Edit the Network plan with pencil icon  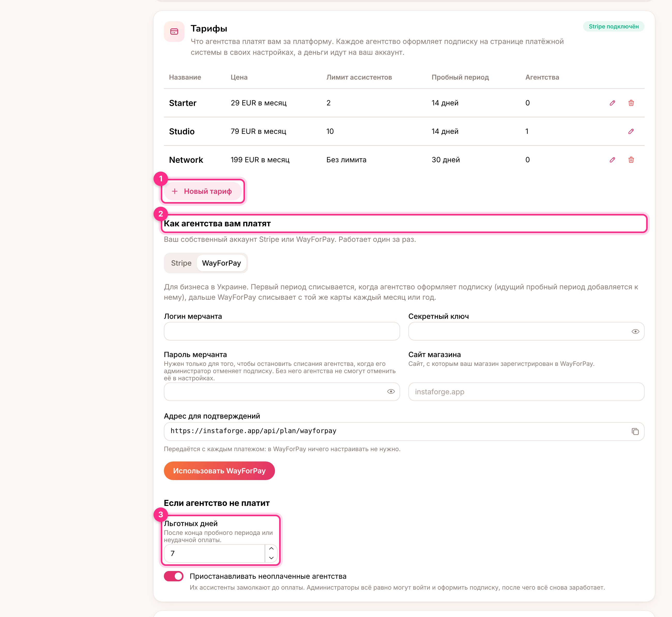(x=612, y=160)
